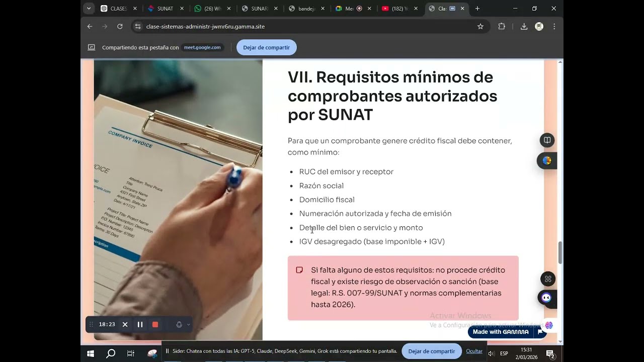Open the Downloads icon
This screenshot has height=362, width=644.
524,27
